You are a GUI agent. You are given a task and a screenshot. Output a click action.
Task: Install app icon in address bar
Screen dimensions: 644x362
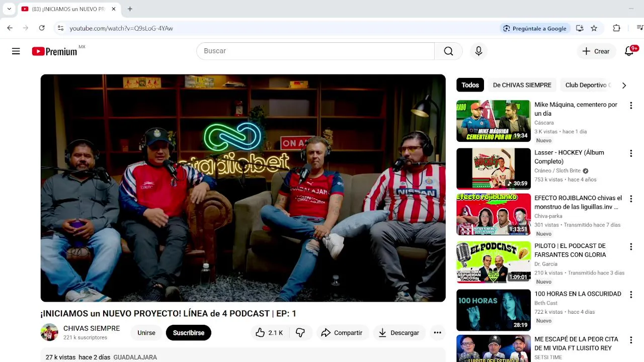(x=580, y=28)
